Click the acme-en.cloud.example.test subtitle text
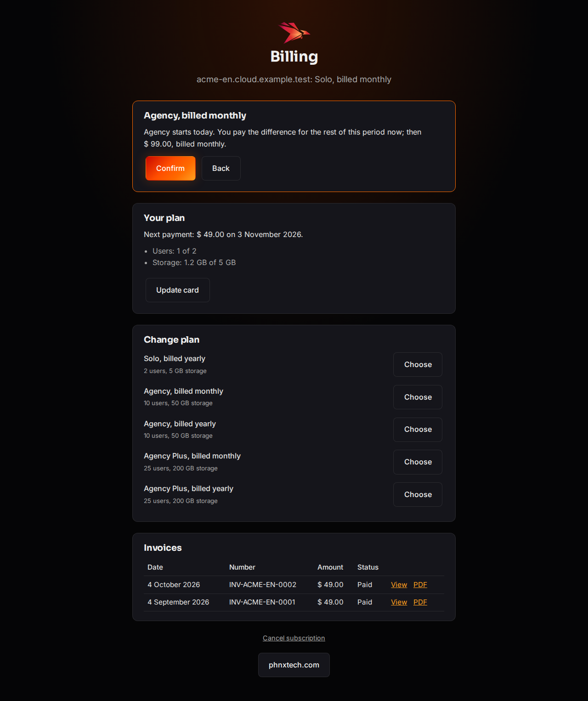This screenshot has height=701, width=588. pos(294,79)
